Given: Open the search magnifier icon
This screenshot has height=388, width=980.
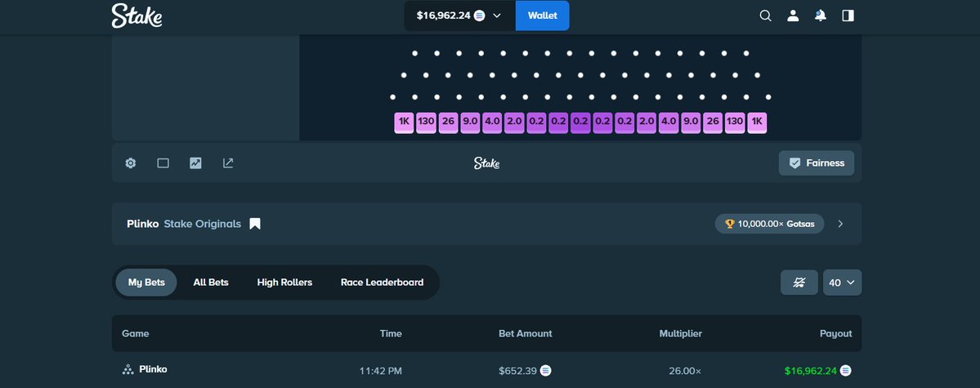Looking at the screenshot, I should [x=765, y=16].
